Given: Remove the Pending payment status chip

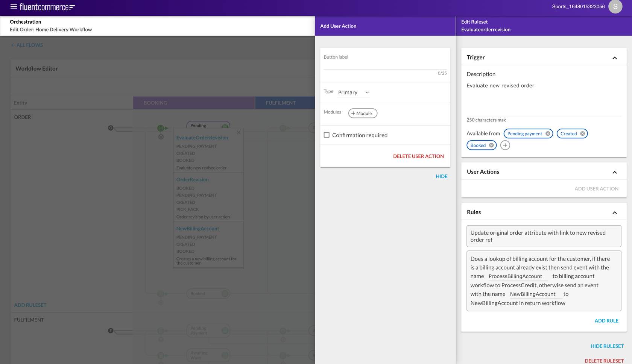Looking at the screenshot, I should [548, 133].
